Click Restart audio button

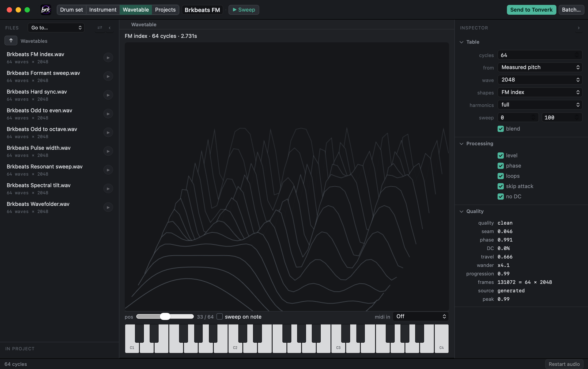coord(564,364)
